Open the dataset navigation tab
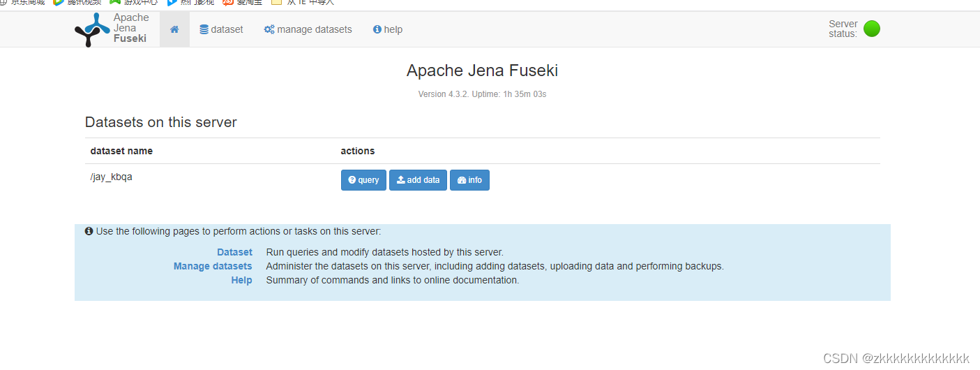The width and height of the screenshot is (980, 370). [222, 29]
